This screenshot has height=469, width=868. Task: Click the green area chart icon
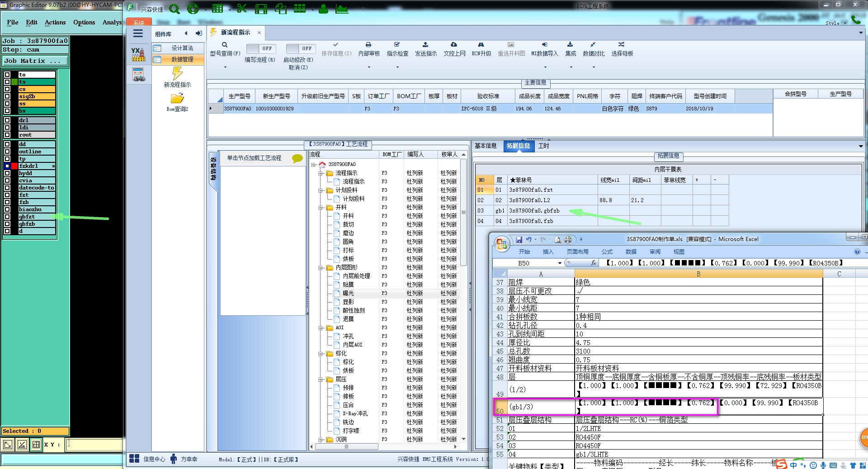(x=342, y=9)
